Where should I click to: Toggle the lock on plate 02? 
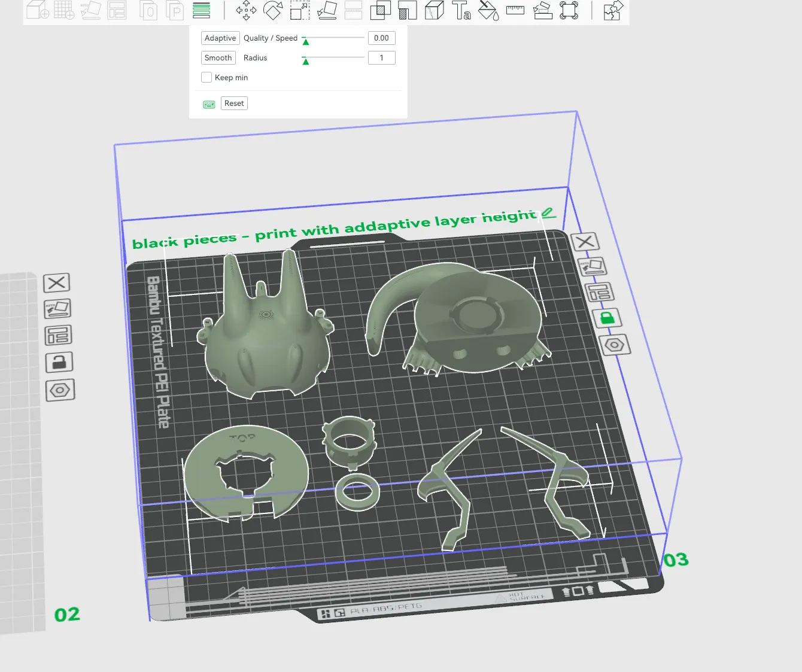coord(59,362)
